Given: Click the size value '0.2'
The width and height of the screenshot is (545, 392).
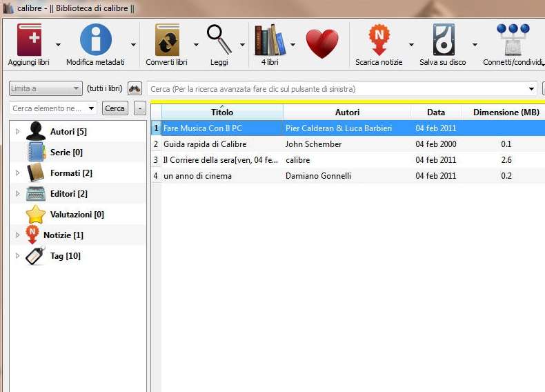Looking at the screenshot, I should point(506,176).
